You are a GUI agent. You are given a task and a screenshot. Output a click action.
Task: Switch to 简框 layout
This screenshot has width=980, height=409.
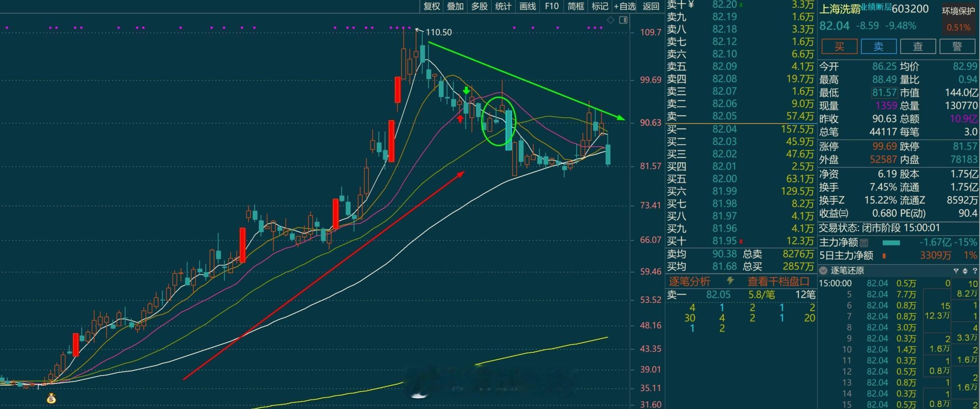coord(576,6)
